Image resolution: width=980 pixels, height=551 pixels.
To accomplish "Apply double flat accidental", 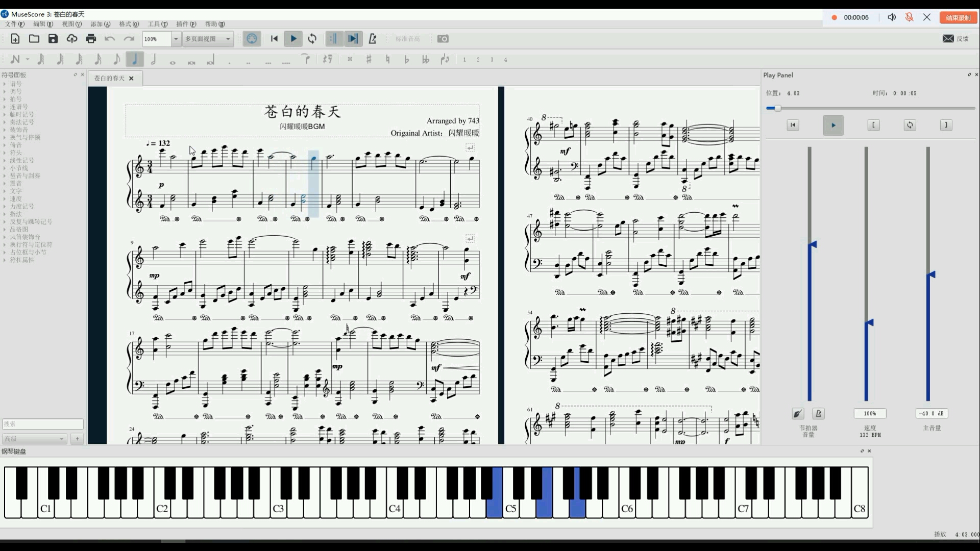I will pos(426,59).
